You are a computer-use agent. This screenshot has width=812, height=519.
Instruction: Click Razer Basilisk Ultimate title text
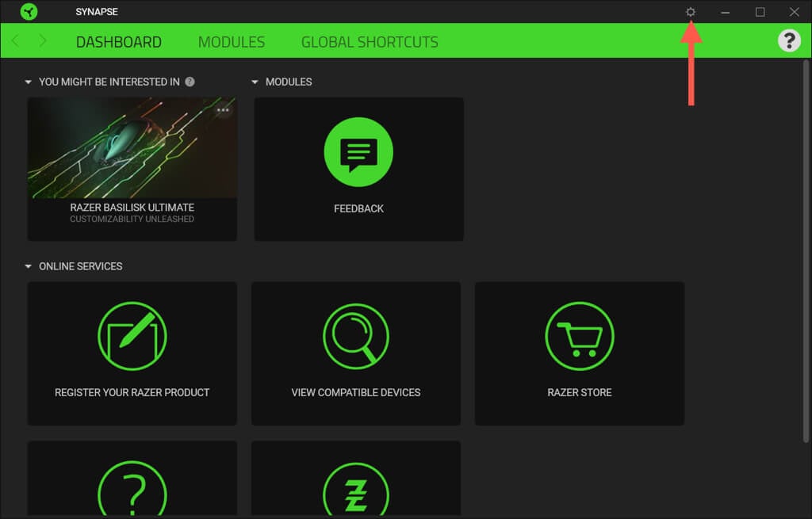point(132,207)
